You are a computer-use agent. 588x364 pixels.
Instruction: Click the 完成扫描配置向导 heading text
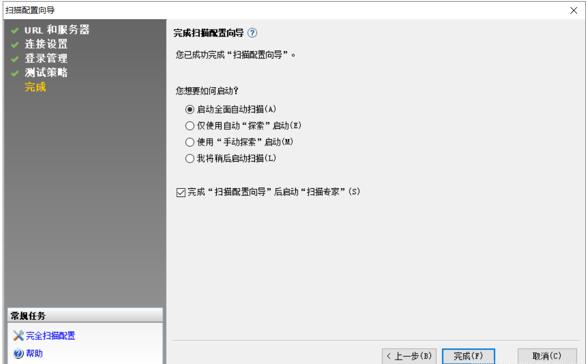[209, 33]
